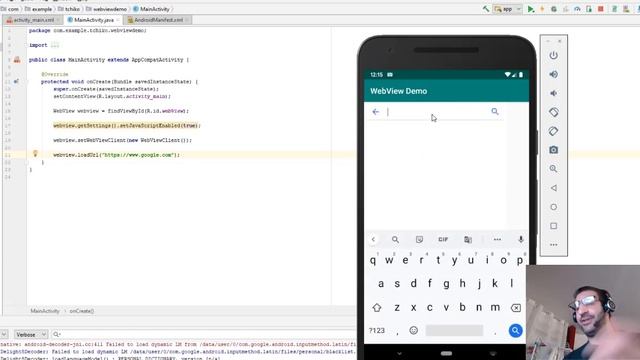The width and height of the screenshot is (640, 360).
Task: Click the emulator volume down button
Action: [x=553, y=93]
